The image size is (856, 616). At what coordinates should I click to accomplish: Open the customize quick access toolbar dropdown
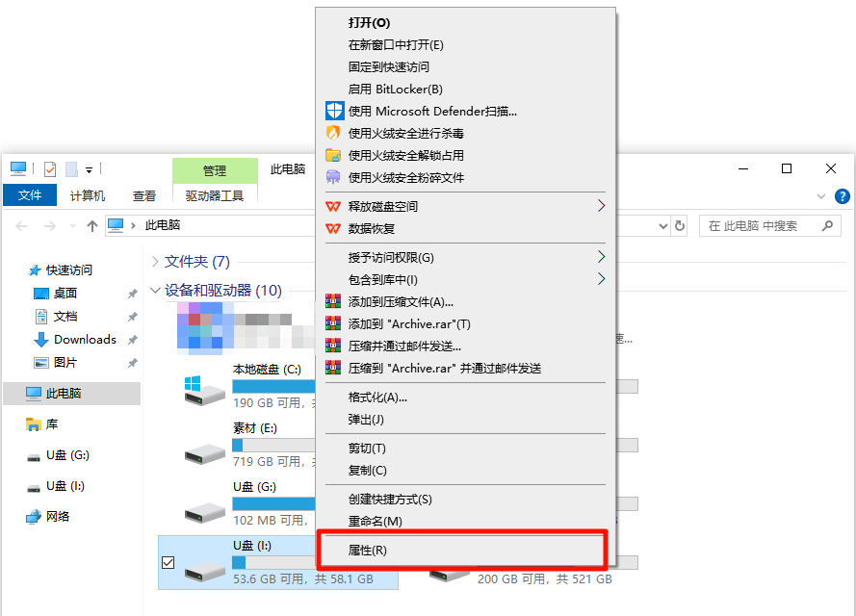(x=89, y=170)
